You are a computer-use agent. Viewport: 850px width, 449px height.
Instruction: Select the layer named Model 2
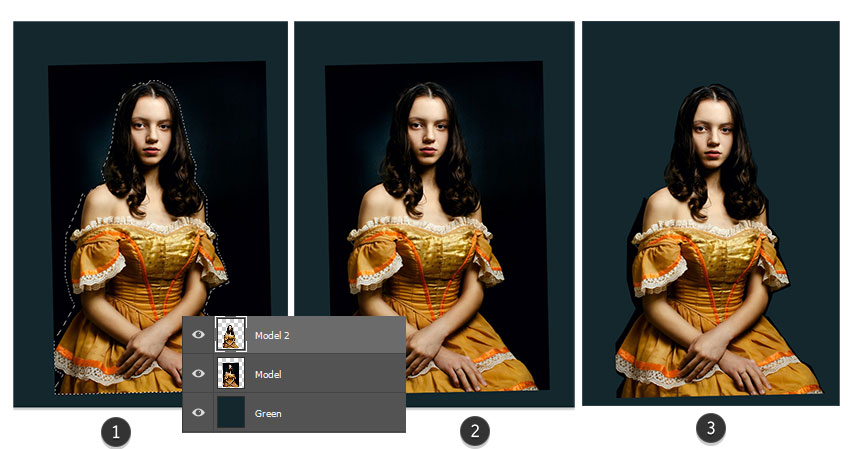[x=272, y=335]
